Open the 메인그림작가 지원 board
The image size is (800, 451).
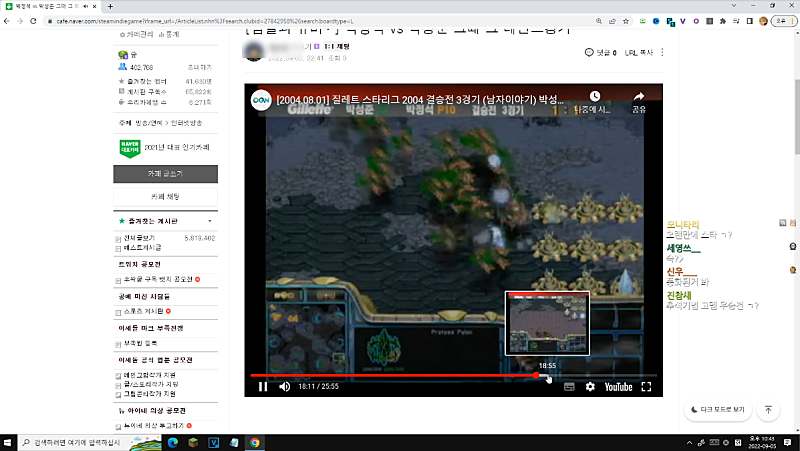tap(149, 375)
